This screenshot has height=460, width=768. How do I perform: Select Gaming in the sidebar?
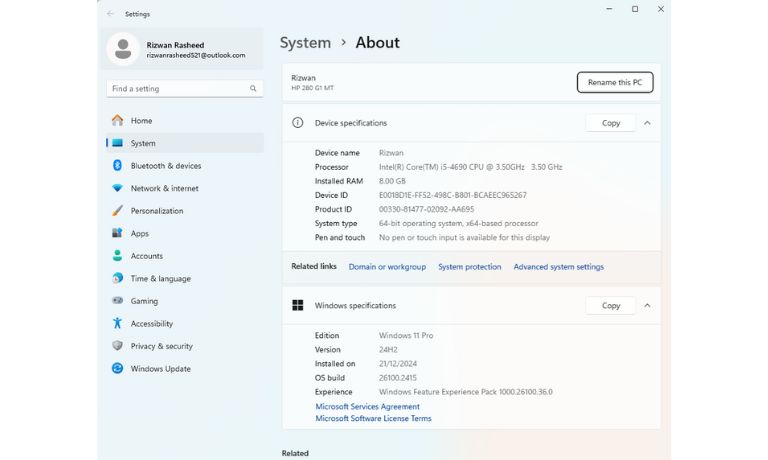click(x=144, y=301)
